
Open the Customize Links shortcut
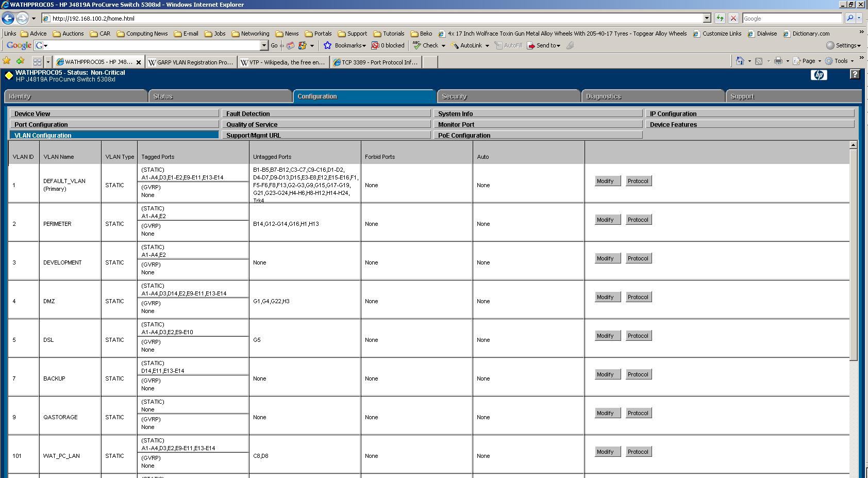717,34
